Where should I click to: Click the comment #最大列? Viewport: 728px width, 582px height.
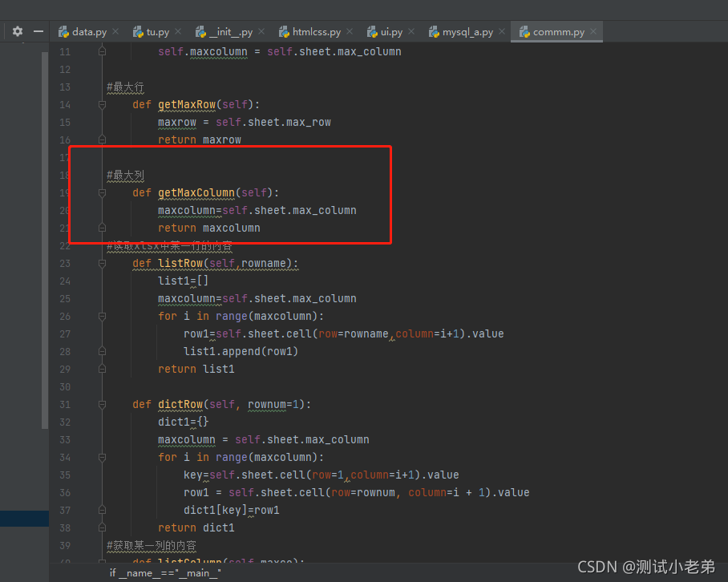[x=125, y=176]
